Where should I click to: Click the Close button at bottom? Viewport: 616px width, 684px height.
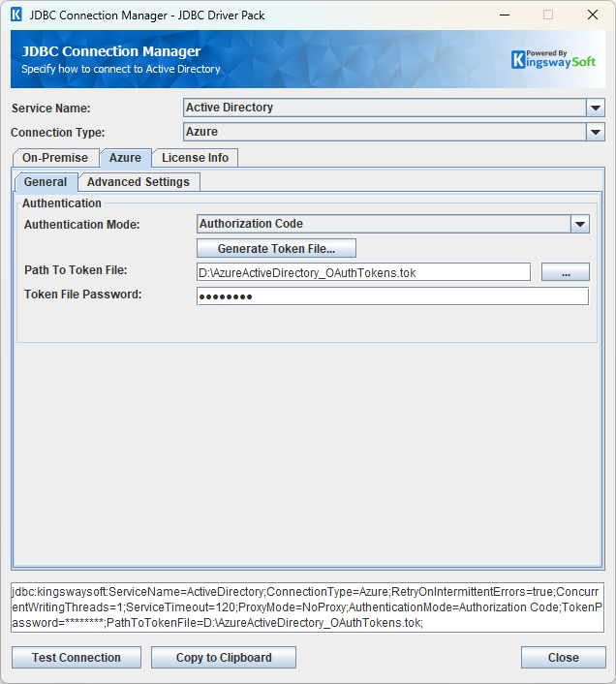tap(563, 658)
